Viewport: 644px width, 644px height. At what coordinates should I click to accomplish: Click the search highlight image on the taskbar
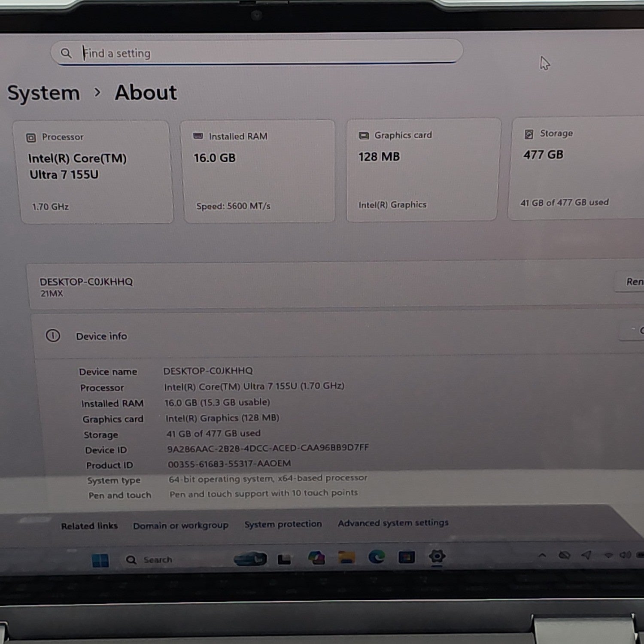coord(250,558)
